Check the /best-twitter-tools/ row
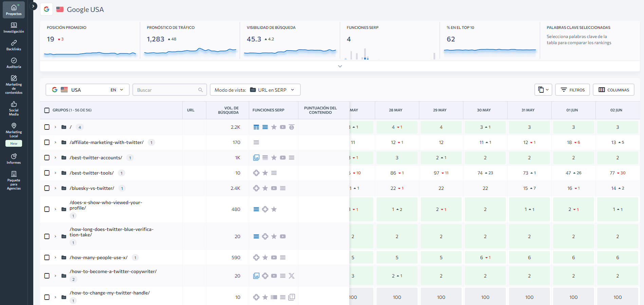This screenshot has height=305, width=644. (47, 173)
